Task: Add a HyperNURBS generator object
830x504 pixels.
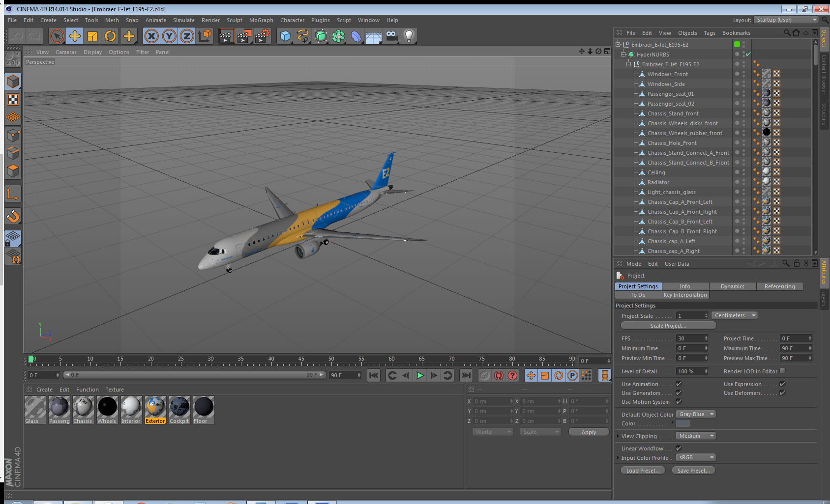Action: point(321,36)
